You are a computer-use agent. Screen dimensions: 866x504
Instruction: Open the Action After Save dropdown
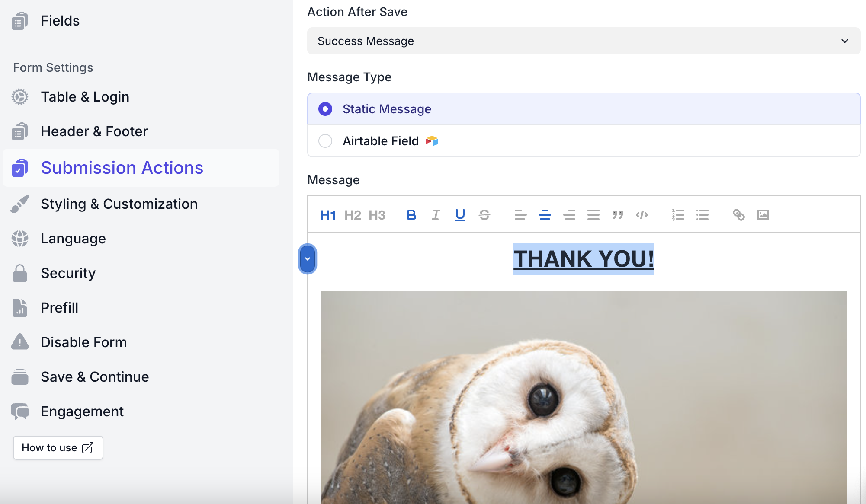coord(584,41)
